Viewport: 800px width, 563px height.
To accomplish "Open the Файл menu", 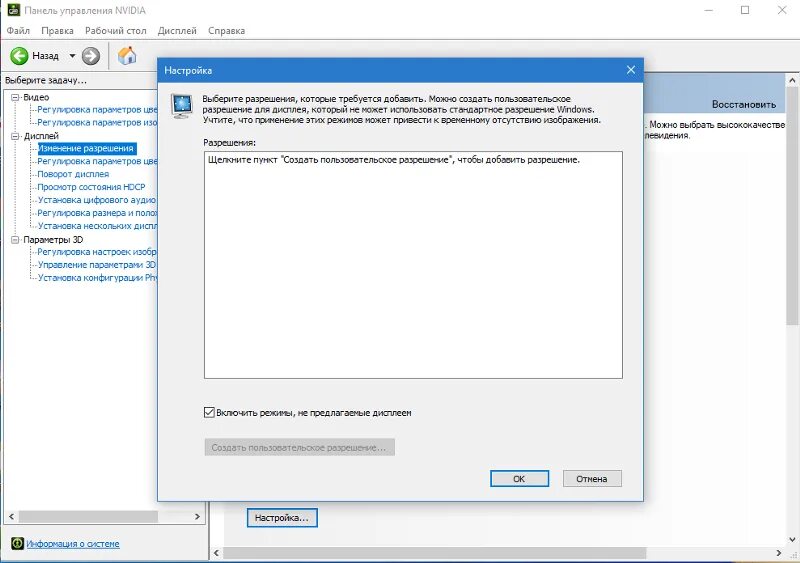I will click(x=18, y=31).
